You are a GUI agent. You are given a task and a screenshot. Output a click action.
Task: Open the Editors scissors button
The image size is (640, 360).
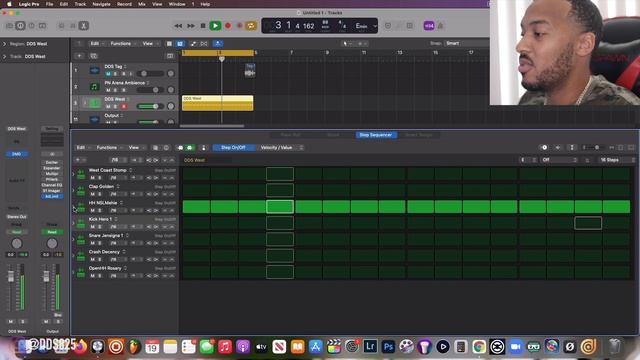(83, 26)
